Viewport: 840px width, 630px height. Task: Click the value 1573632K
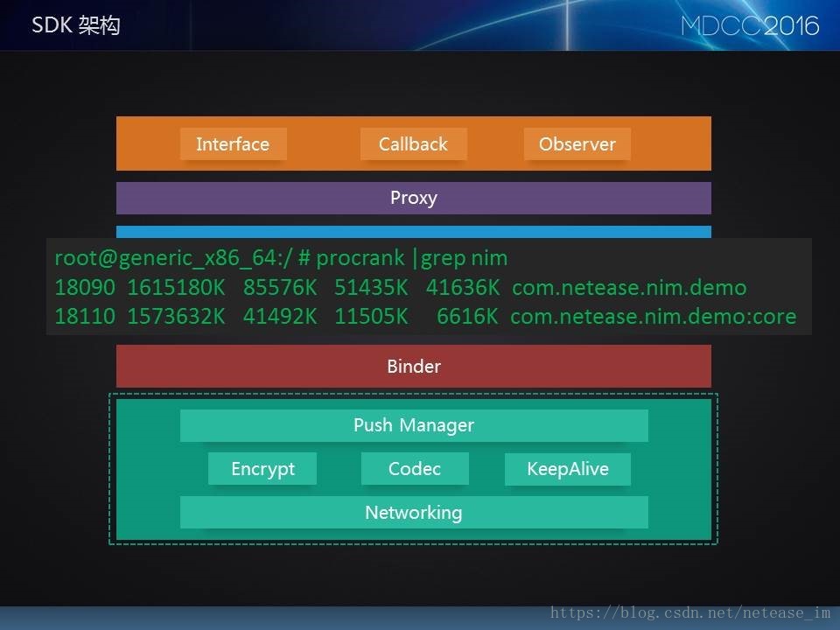point(176,316)
